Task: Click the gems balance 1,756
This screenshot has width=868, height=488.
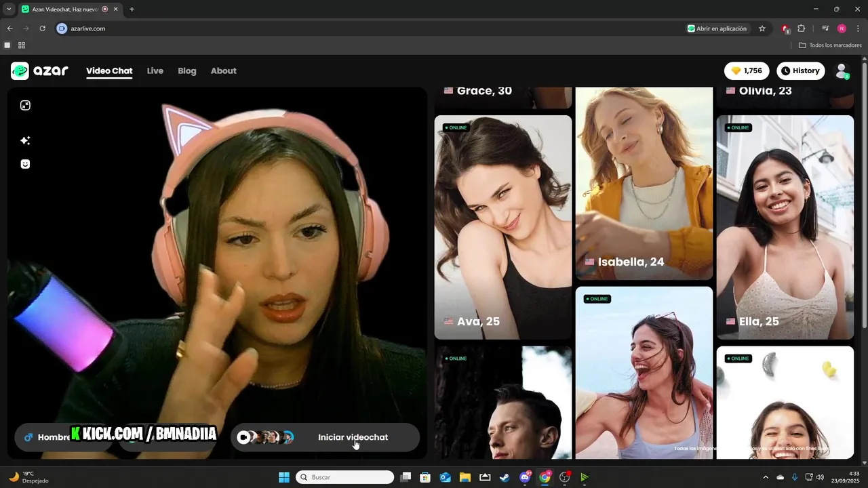Action: point(747,70)
